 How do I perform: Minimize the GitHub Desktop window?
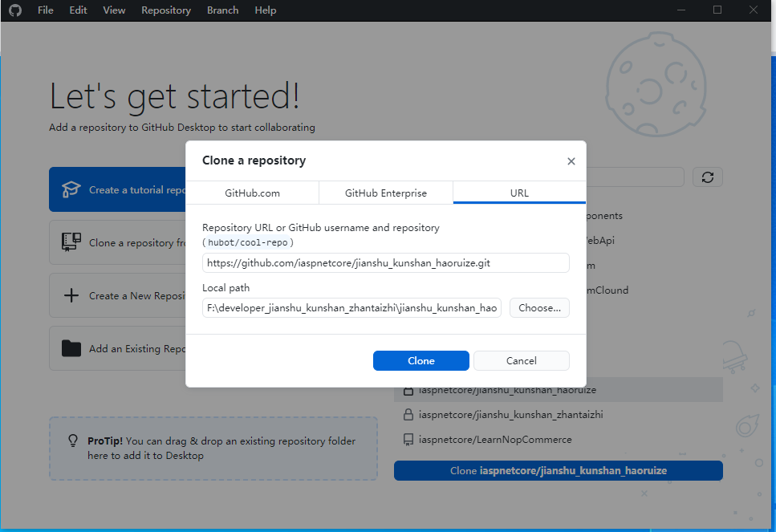[x=681, y=10]
